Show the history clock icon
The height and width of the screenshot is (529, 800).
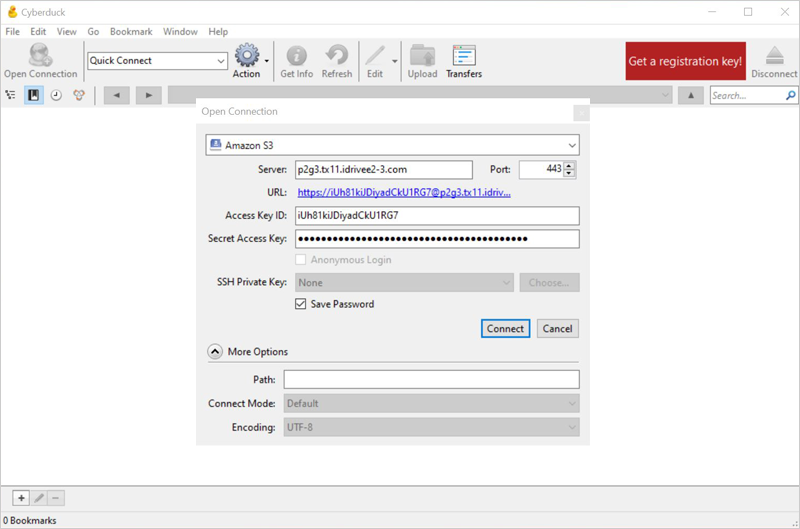pos(56,95)
